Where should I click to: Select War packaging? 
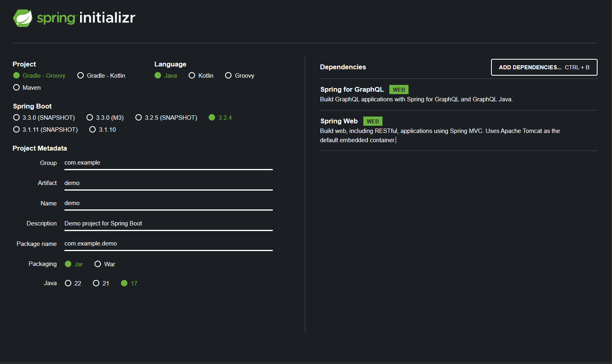coord(105,264)
